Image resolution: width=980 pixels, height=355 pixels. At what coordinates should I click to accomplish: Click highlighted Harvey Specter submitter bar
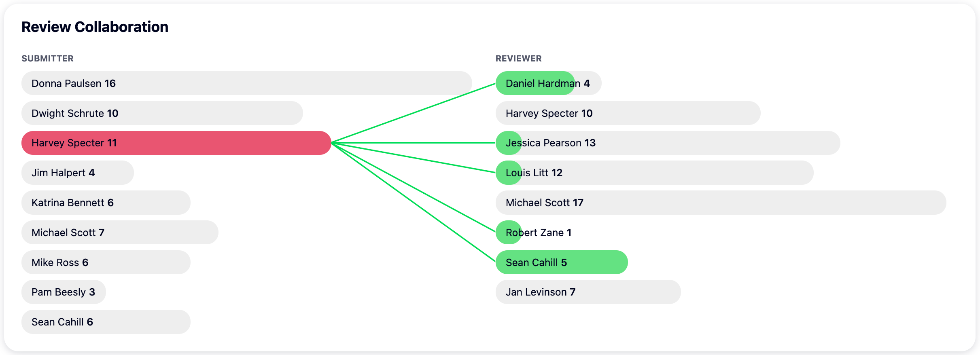pos(176,143)
